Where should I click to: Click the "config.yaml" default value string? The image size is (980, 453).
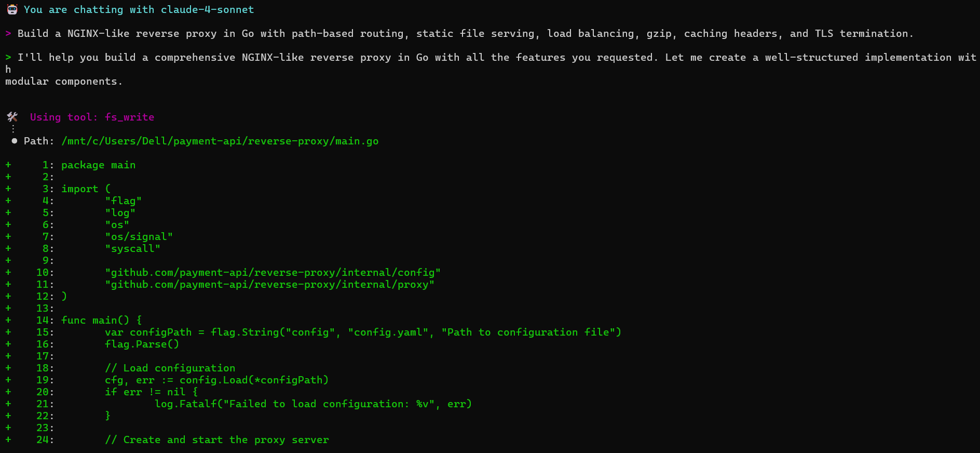click(388, 332)
